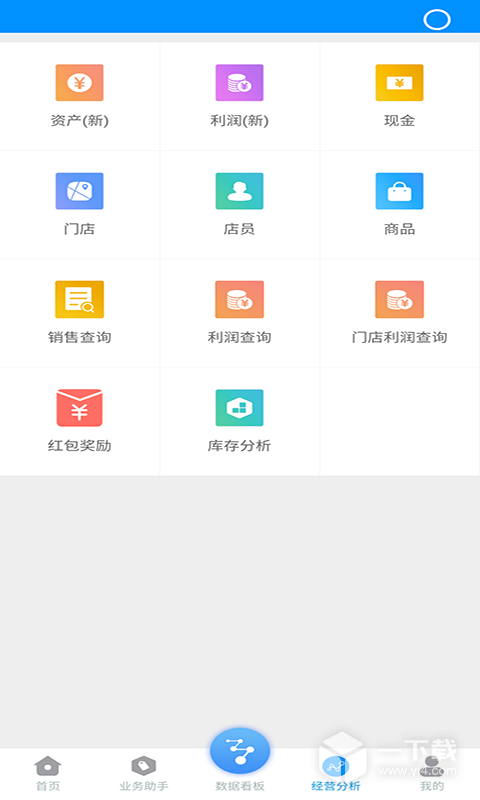The height and width of the screenshot is (800, 480).
Task: Click the 店员 label
Action: click(239, 229)
